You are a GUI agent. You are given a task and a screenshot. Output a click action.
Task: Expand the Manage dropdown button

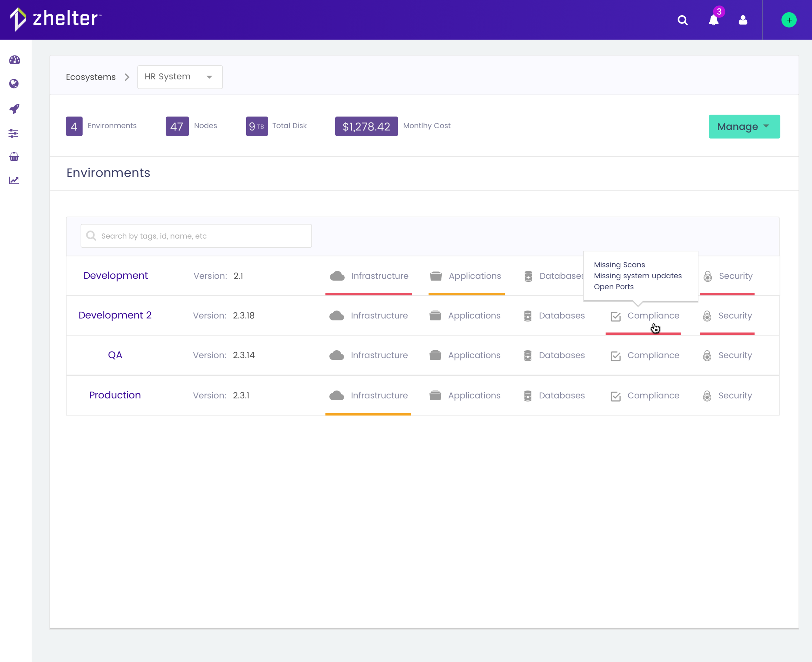[744, 127]
